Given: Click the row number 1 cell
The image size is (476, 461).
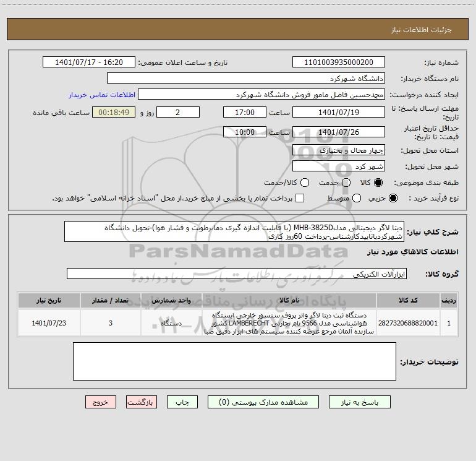Looking at the screenshot, I should [x=449, y=323].
